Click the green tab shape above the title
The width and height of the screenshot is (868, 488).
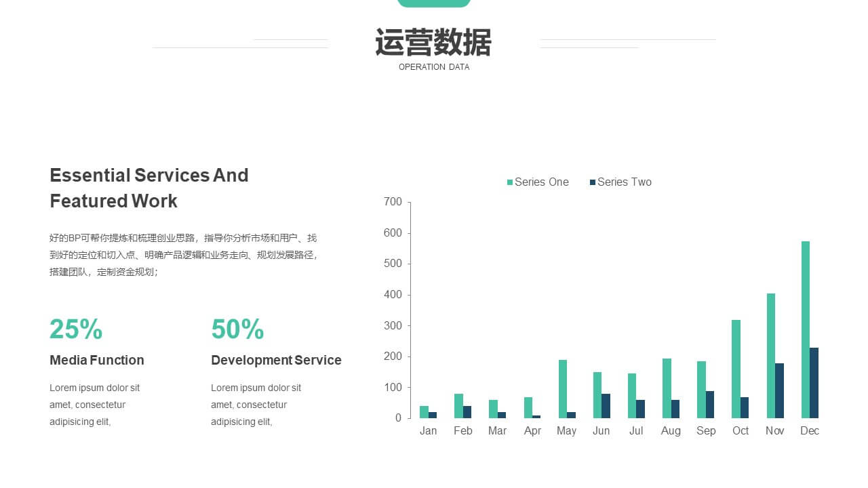click(x=434, y=3)
